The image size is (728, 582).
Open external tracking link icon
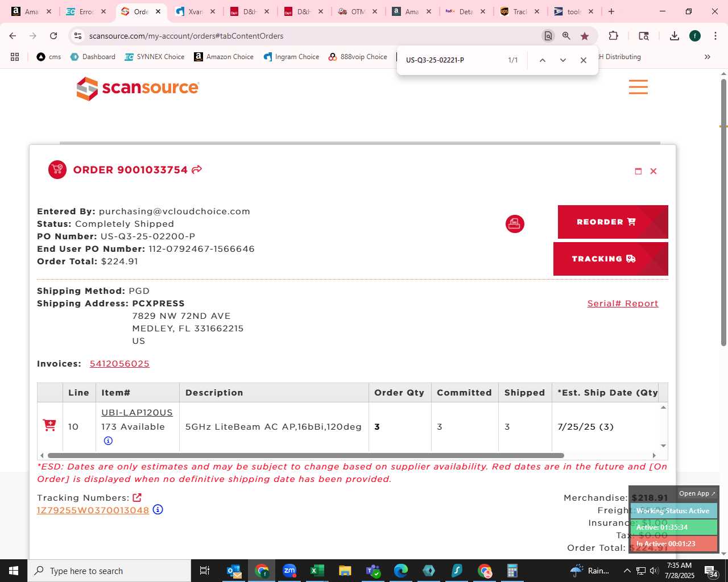[x=137, y=497]
